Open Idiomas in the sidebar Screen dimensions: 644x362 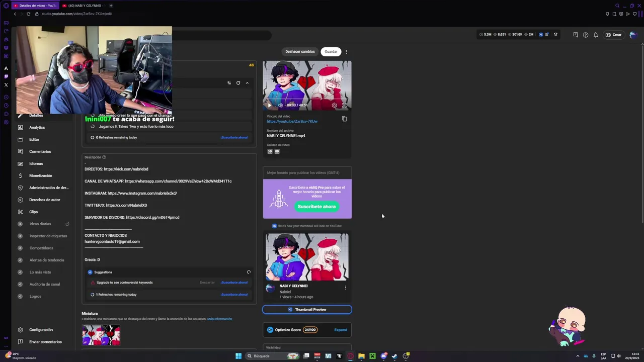36,163
